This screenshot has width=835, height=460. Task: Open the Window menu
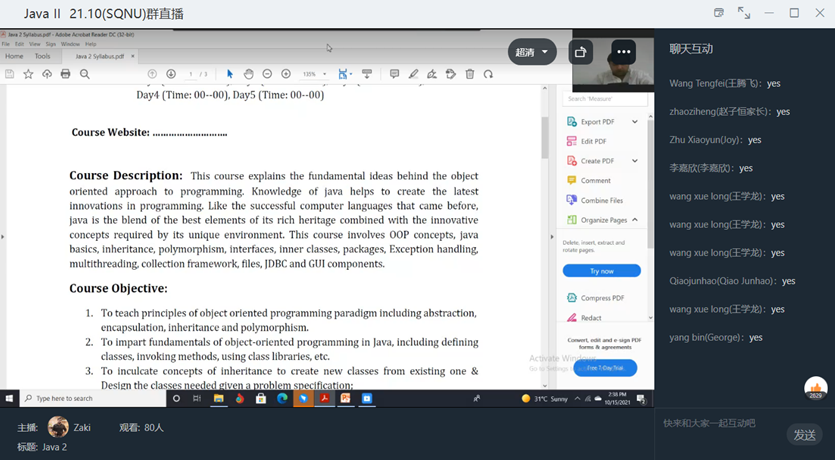point(70,44)
